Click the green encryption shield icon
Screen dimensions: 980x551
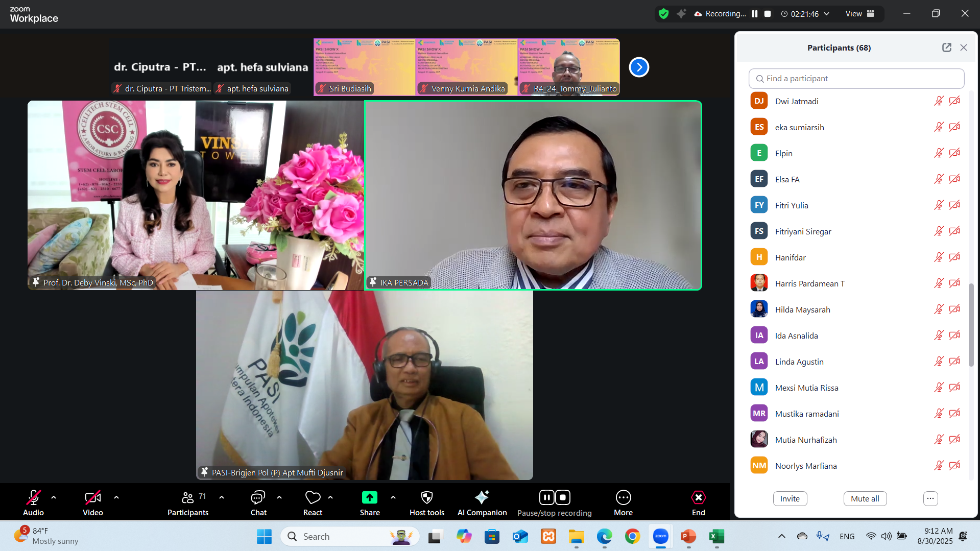663,14
